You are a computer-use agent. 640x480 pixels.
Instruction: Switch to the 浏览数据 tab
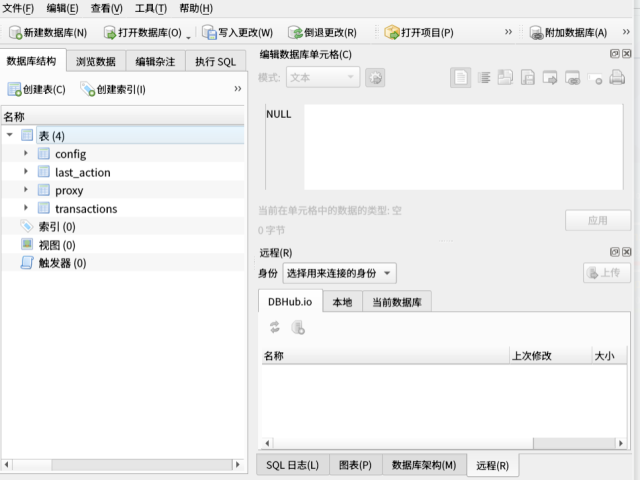(x=96, y=61)
